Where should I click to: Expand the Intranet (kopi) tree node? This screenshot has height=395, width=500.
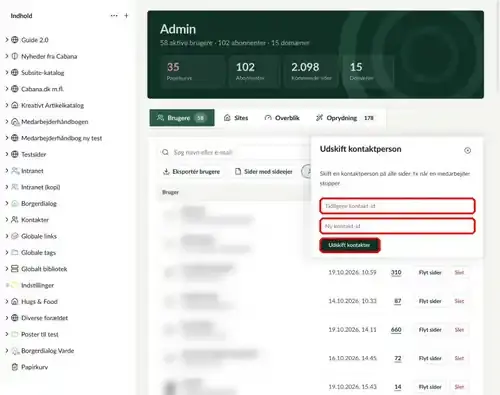pos(7,187)
